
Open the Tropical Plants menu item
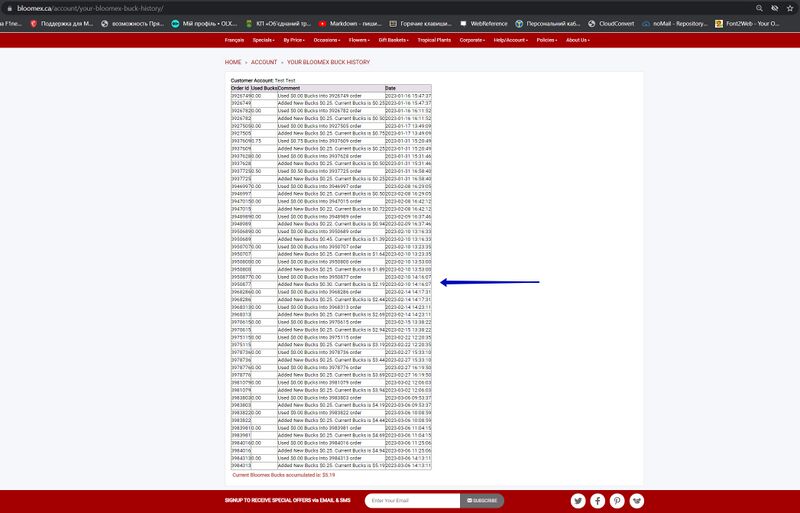[x=434, y=40]
